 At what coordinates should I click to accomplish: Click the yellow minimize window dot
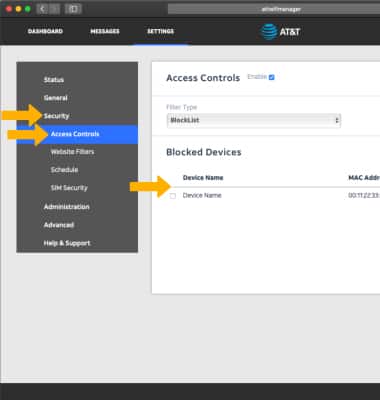[x=18, y=9]
